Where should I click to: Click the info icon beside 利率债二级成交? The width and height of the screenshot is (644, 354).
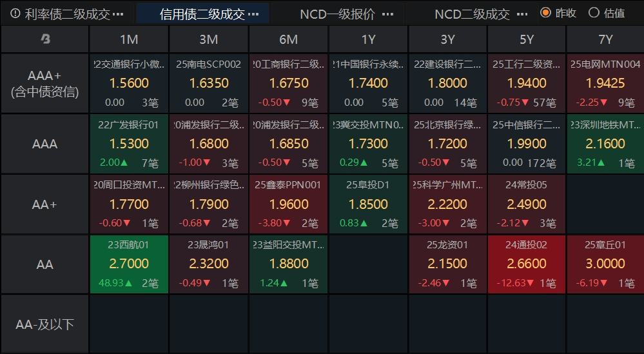coord(15,14)
